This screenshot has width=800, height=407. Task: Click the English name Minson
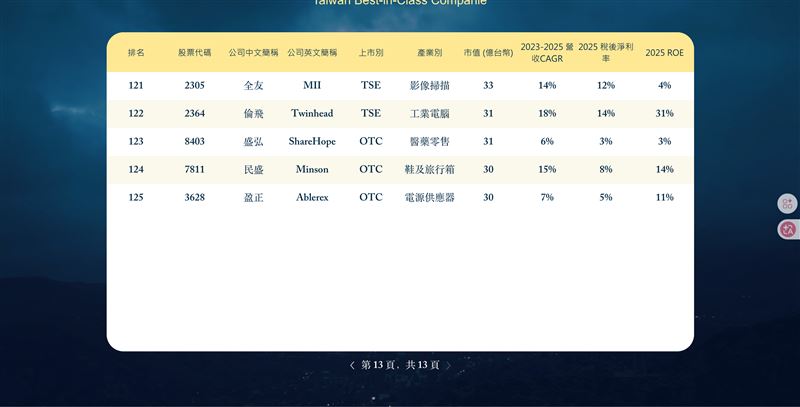tap(312, 169)
